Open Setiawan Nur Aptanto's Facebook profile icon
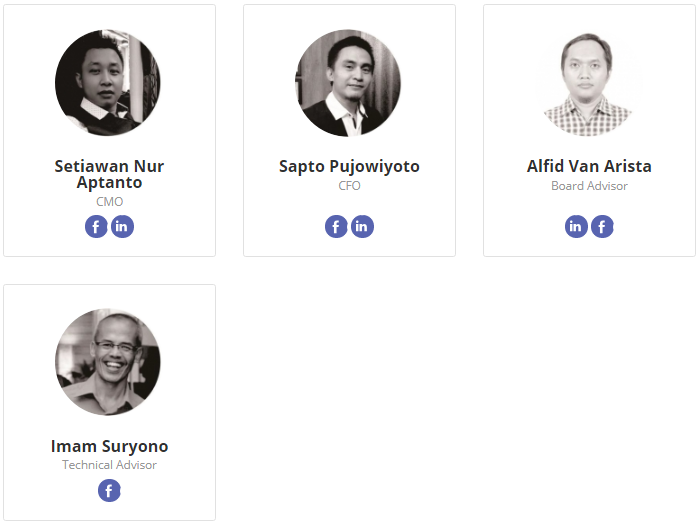The image size is (700, 529). click(96, 226)
